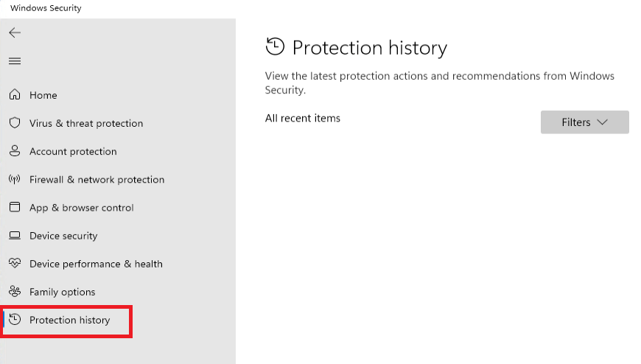
Task: Navigate to Firewall & network protection
Action: pos(97,180)
